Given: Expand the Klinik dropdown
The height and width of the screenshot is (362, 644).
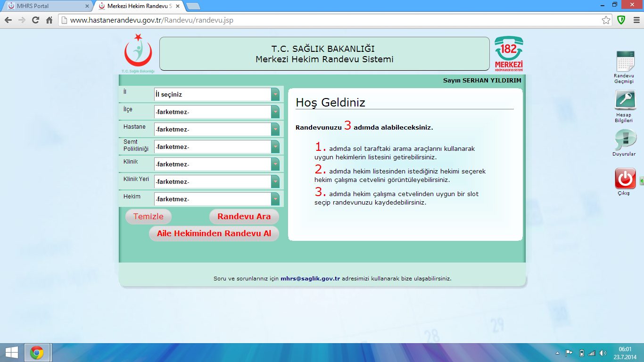Looking at the screenshot, I should (275, 164).
